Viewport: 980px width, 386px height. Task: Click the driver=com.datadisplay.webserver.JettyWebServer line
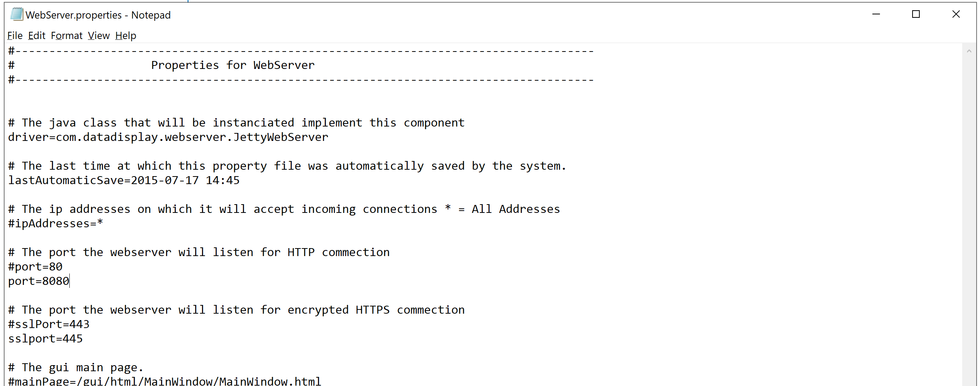point(168,137)
